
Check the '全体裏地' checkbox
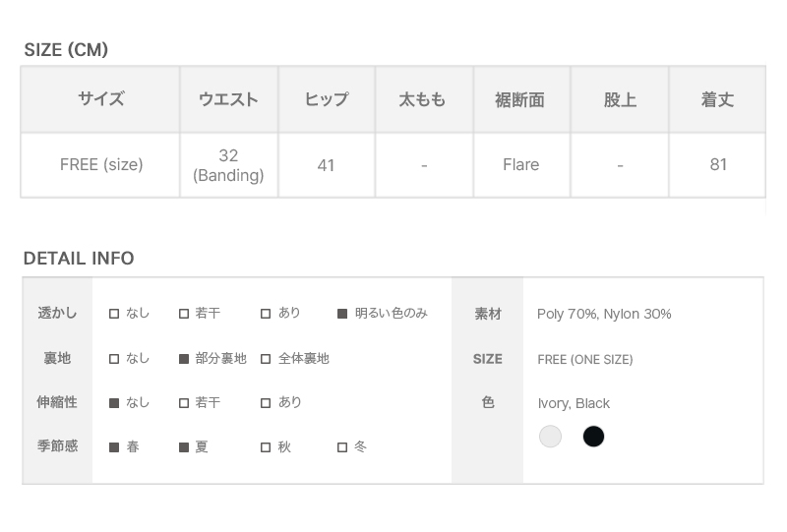[266, 359]
